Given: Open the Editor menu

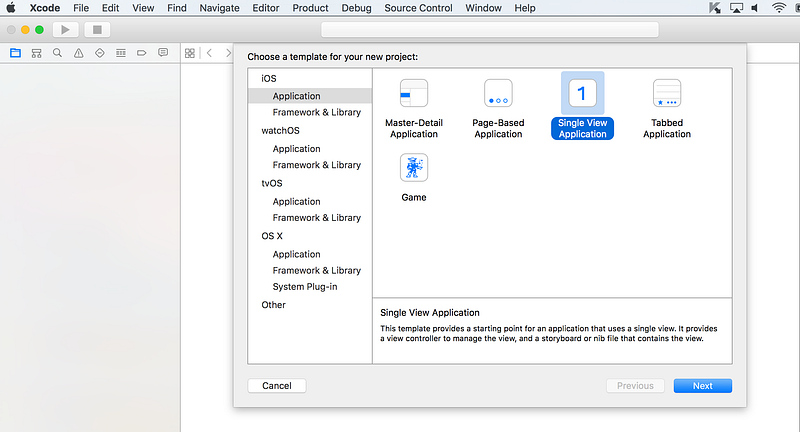Looking at the screenshot, I should [x=266, y=8].
